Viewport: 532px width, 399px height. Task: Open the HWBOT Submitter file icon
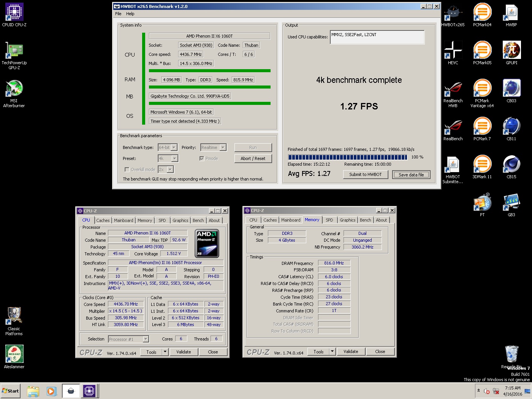pyautogui.click(x=453, y=169)
